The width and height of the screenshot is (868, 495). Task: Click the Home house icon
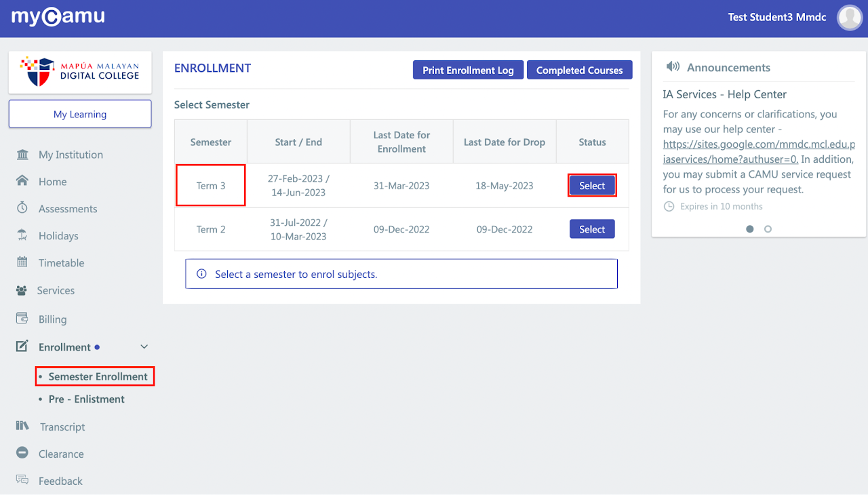pyautogui.click(x=22, y=181)
